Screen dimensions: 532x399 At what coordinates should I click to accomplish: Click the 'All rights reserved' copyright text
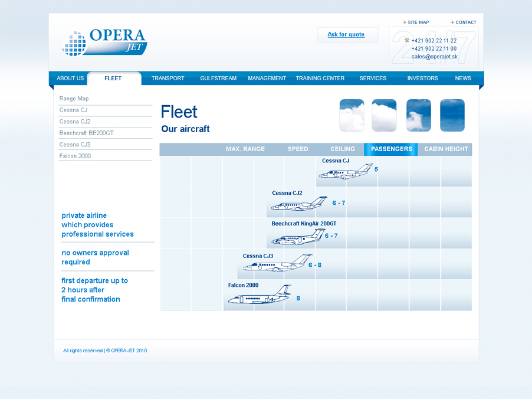pos(105,351)
